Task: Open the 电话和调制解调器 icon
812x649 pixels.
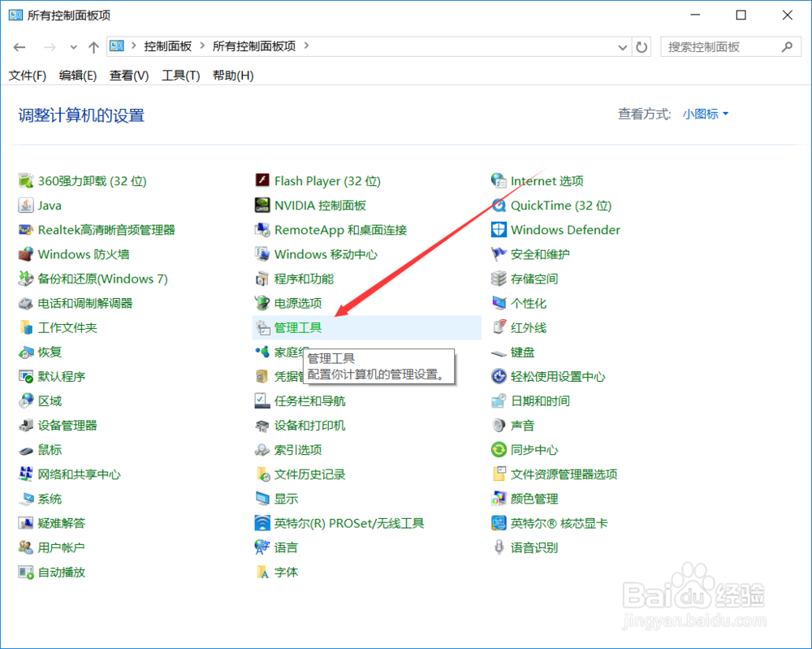Action: tap(25, 303)
